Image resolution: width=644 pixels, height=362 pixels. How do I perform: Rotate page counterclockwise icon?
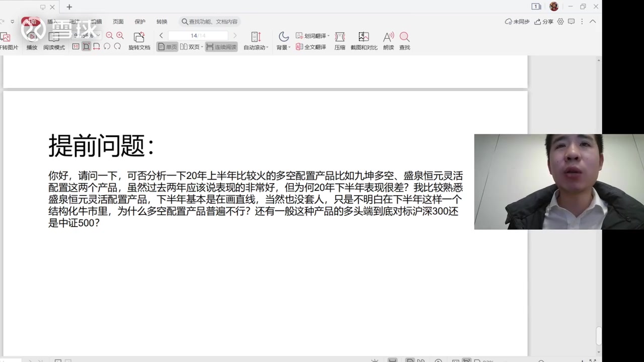tap(107, 47)
